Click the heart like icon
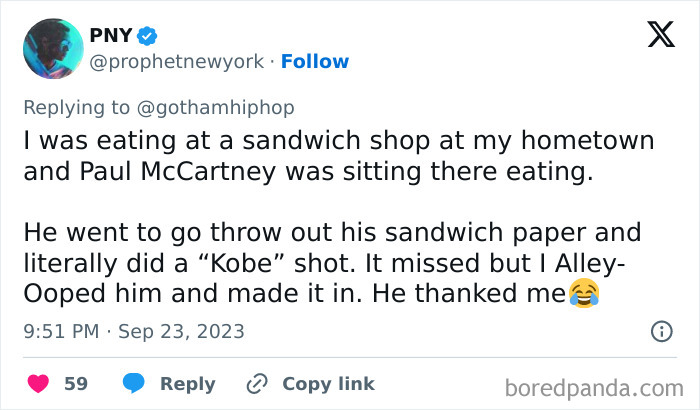 point(36,383)
